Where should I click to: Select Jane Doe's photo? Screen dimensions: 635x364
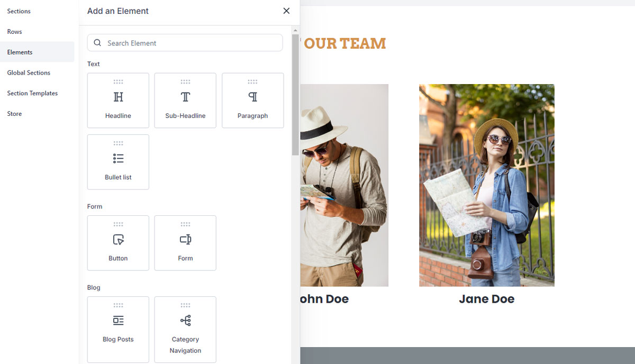[487, 185]
